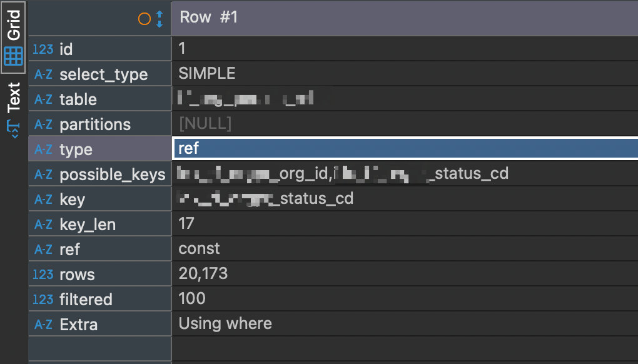Select the SIMPLE value cell
The image size is (638, 364).
point(405,74)
